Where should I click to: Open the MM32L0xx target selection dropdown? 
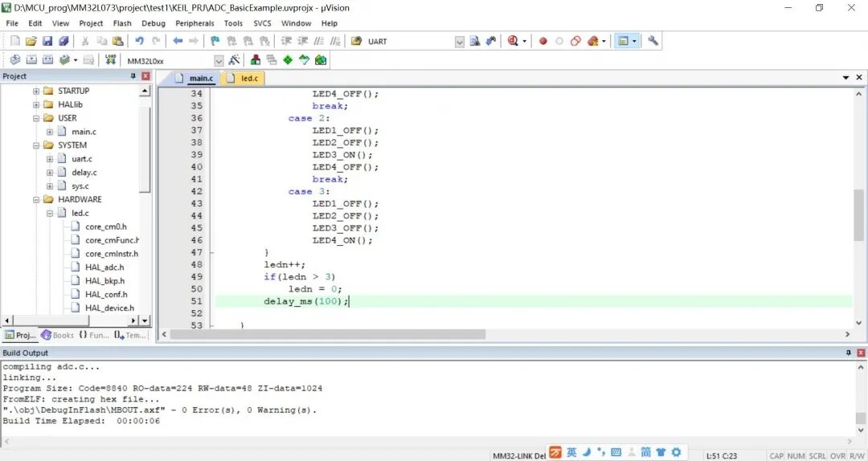pyautogui.click(x=219, y=60)
